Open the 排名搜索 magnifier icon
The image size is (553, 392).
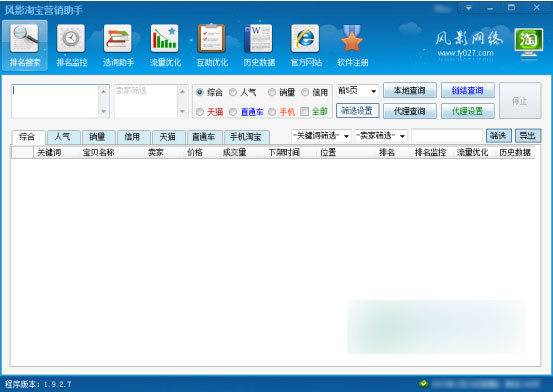click(24, 38)
